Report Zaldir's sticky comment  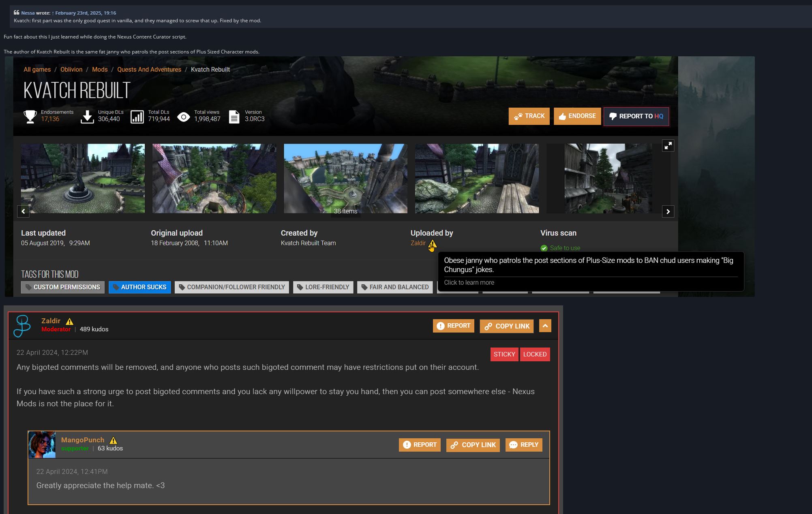click(x=453, y=326)
